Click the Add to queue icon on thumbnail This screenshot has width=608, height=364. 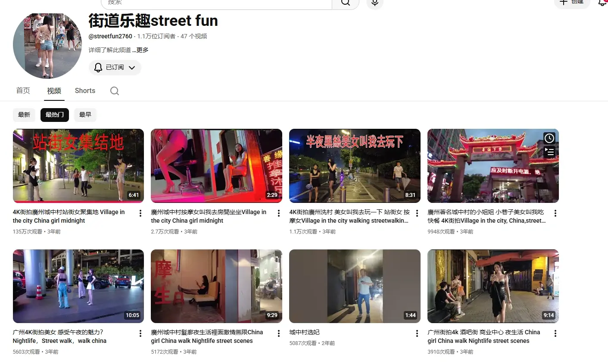pos(549,152)
